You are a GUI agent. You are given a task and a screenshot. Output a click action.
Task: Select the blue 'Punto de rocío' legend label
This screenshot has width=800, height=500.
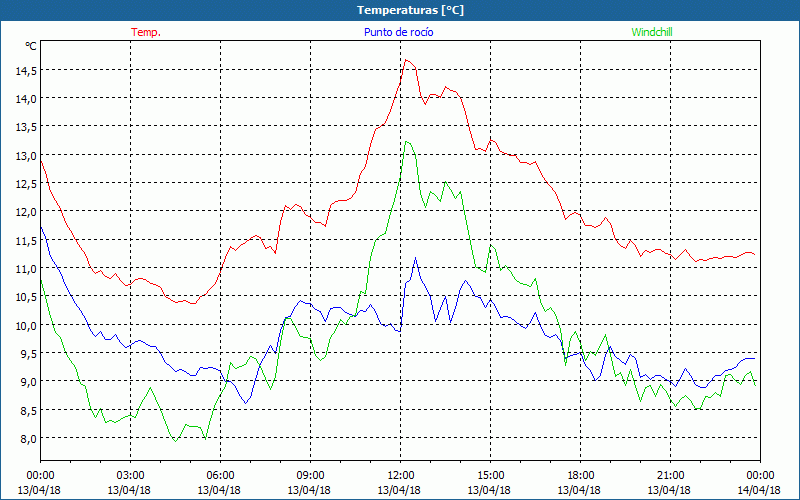[x=398, y=32]
